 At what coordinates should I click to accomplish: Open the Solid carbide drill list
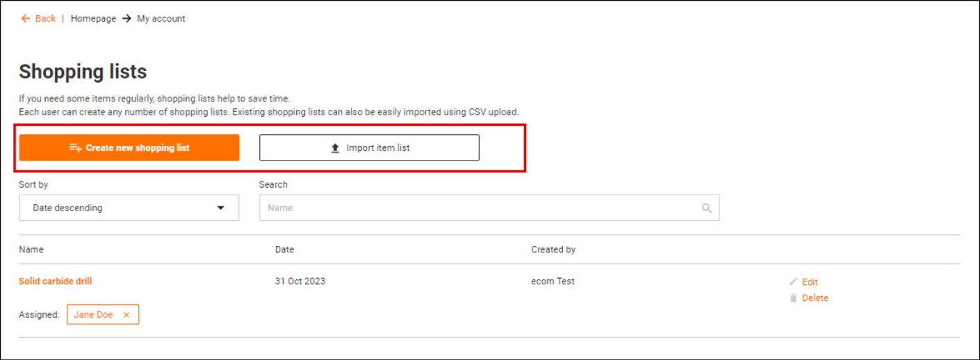click(56, 281)
